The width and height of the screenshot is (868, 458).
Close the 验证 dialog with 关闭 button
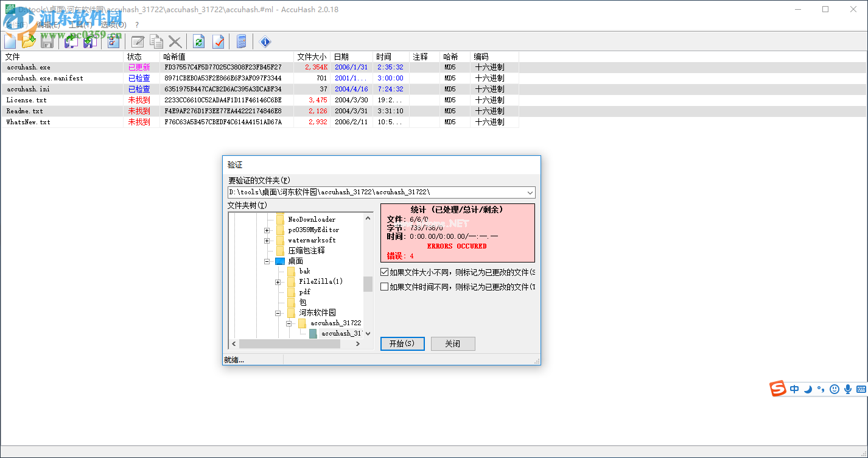(x=453, y=343)
